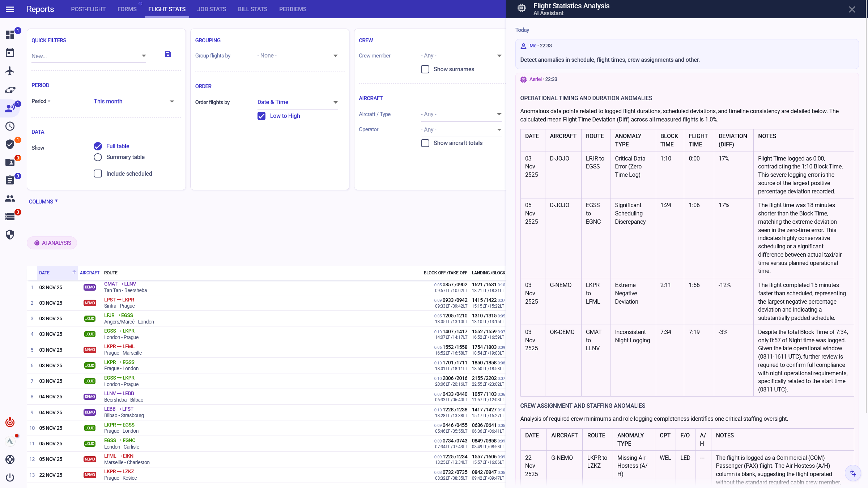Image resolution: width=868 pixels, height=488 pixels.
Task: Switch to the JOB STATS tab
Action: pos(212,9)
